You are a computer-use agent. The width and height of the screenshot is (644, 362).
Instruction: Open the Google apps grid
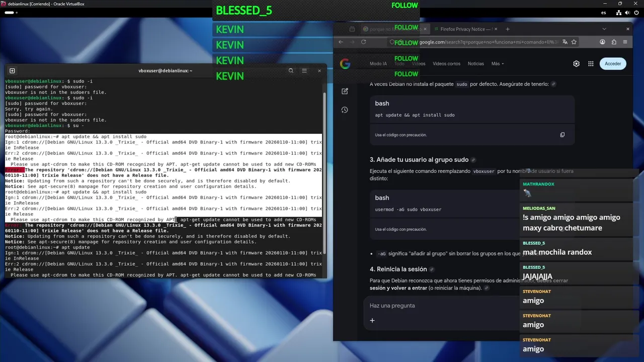coord(591,64)
